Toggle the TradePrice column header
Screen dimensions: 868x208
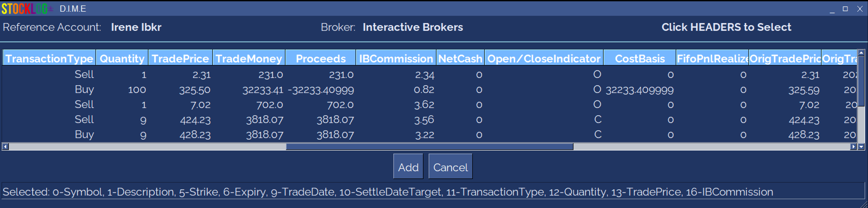[x=180, y=59]
